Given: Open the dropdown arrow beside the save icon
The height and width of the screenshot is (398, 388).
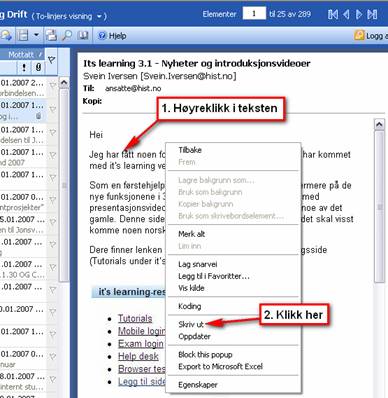Looking at the screenshot, I should (x=36, y=35).
